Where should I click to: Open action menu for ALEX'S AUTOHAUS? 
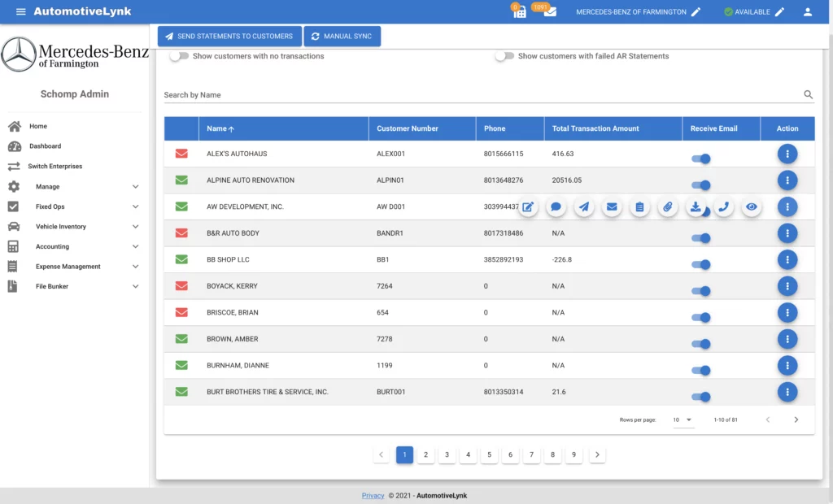[787, 154]
